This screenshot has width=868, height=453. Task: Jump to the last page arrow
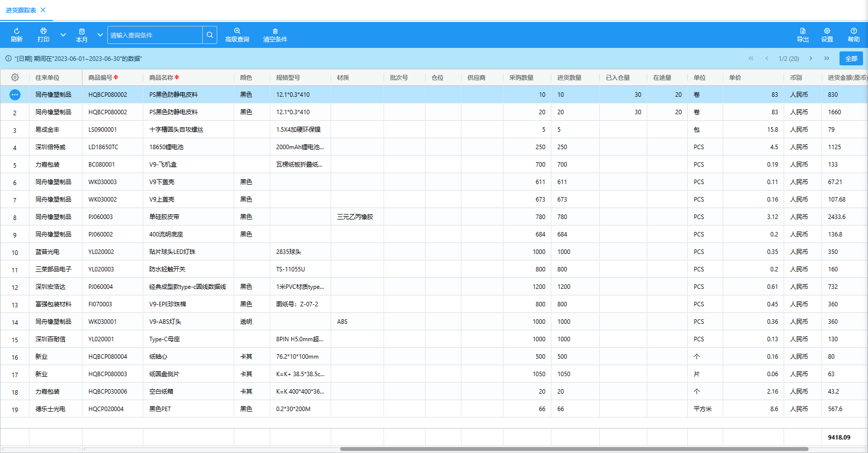point(827,58)
